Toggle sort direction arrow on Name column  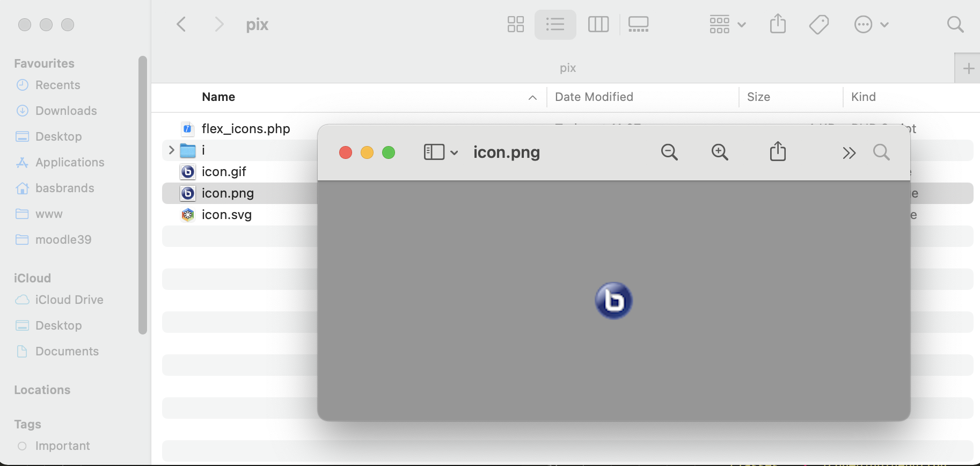click(532, 97)
